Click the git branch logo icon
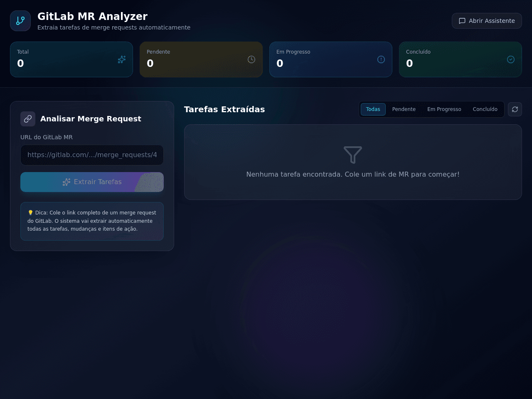The image size is (532, 399). pyautogui.click(x=20, y=21)
